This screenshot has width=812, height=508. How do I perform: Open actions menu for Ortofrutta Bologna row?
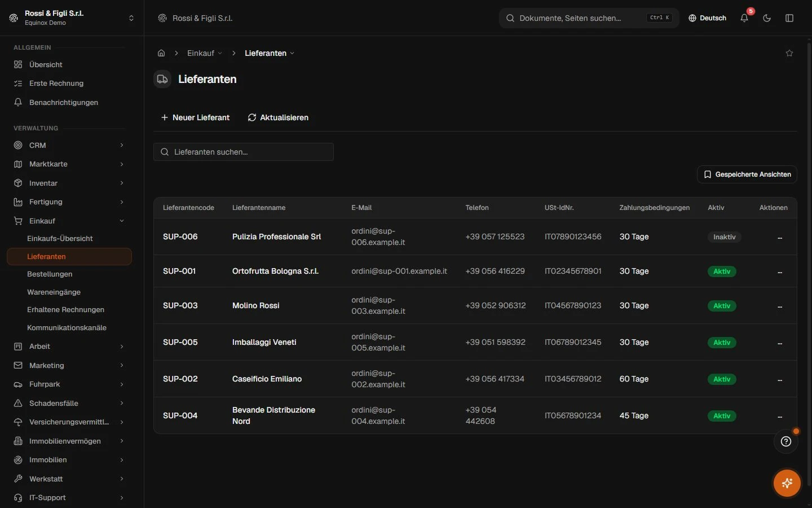click(x=780, y=271)
